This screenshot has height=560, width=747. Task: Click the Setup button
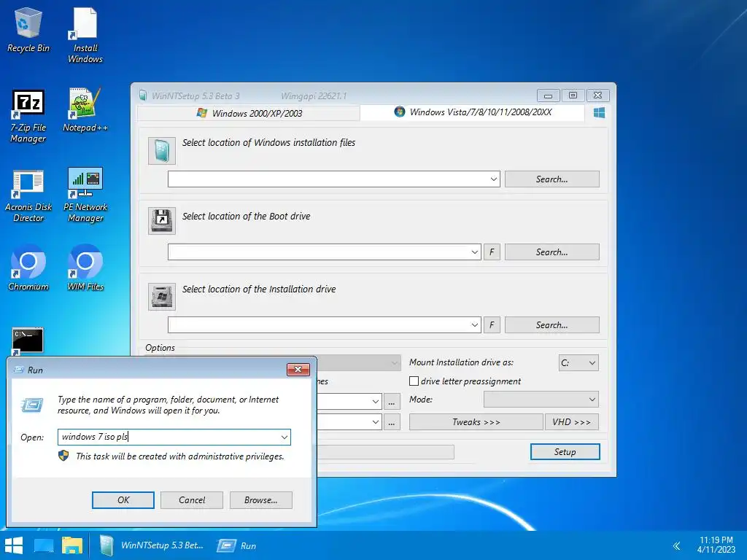pos(565,452)
